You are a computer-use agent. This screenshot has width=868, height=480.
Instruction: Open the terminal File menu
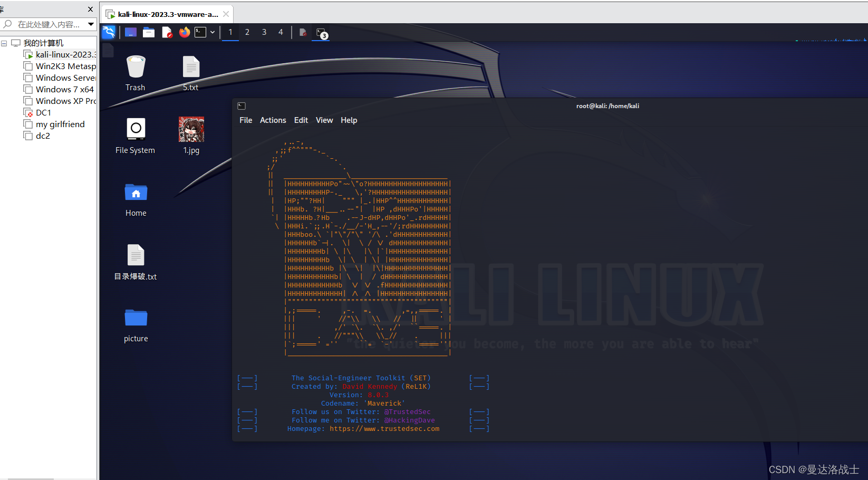[246, 120]
